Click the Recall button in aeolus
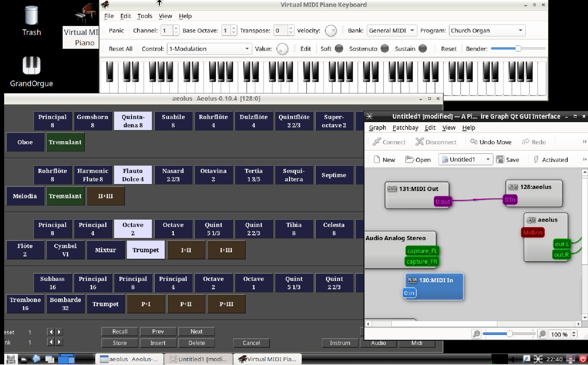The width and height of the screenshot is (588, 365). pos(120,331)
